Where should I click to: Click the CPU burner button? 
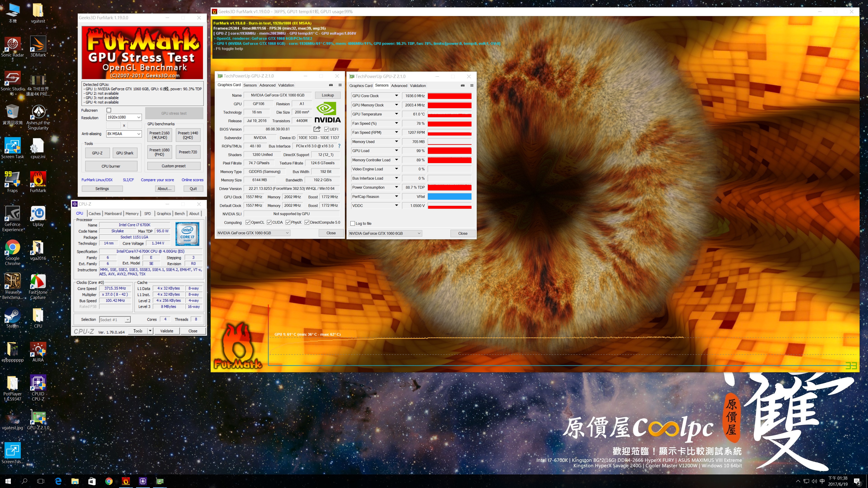111,166
